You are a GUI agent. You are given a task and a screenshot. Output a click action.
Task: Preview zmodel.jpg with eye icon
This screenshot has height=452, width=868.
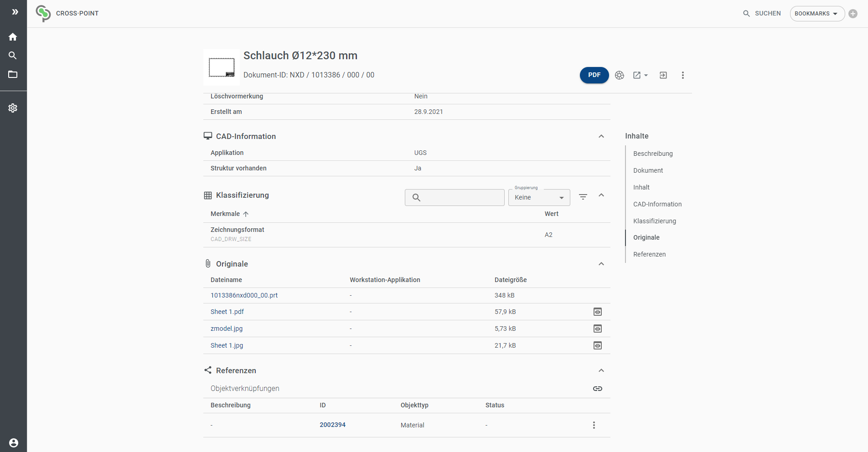tap(598, 329)
